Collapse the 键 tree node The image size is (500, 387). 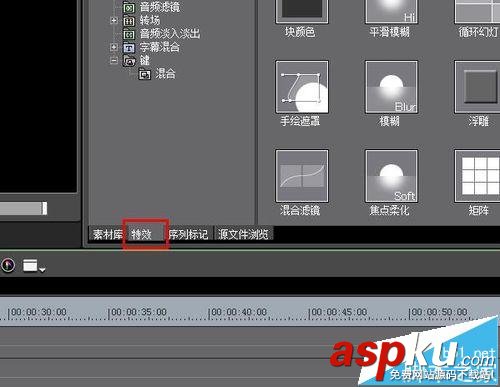click(114, 61)
